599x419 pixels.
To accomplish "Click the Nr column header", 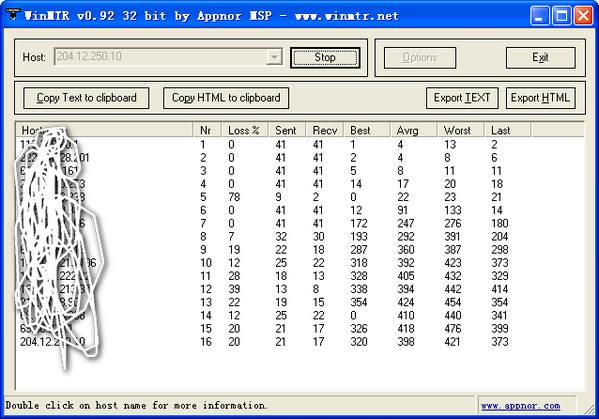I will [207, 130].
